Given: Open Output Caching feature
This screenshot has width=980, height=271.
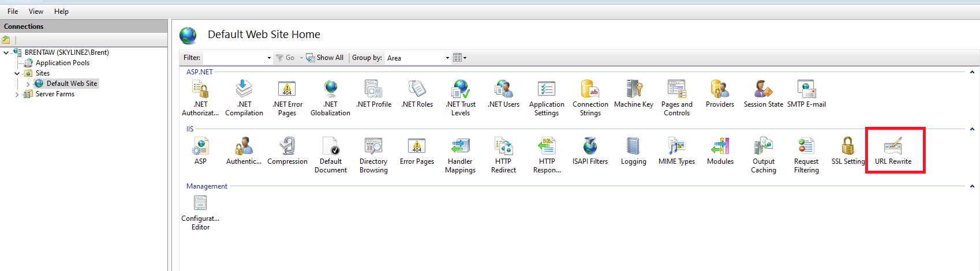Looking at the screenshot, I should pyautogui.click(x=764, y=155).
